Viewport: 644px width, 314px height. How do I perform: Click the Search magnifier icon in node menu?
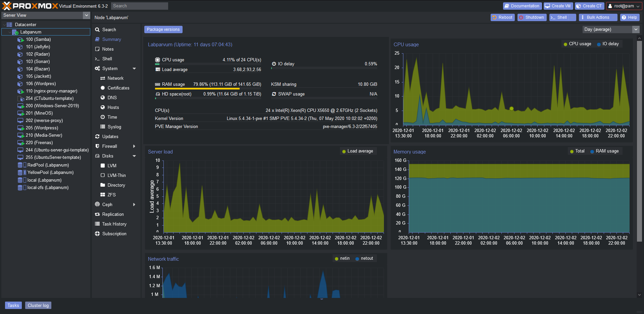coord(97,30)
